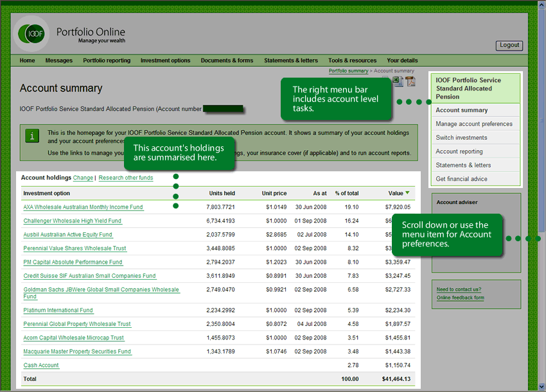Click the Portfolio summary breadcrumb
546x392 pixels.
point(348,71)
